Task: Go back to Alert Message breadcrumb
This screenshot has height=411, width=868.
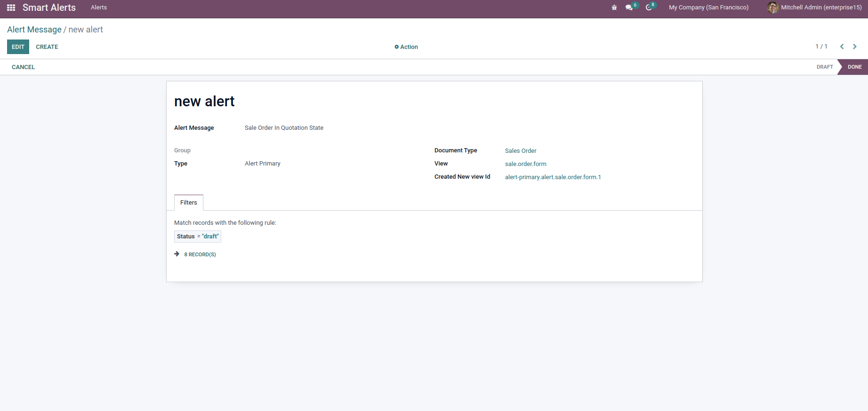Action: (34, 30)
